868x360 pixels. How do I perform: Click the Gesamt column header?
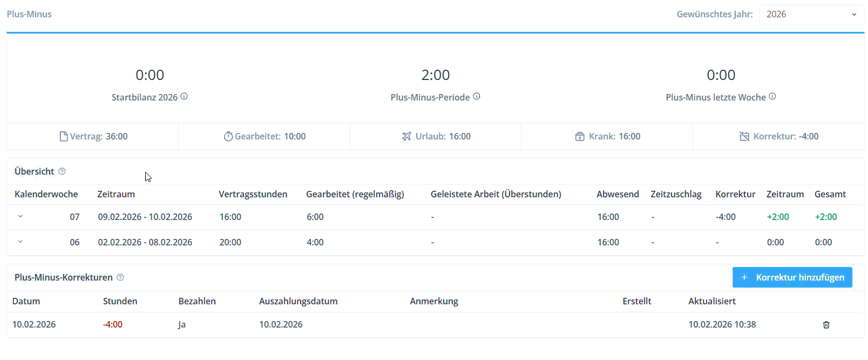point(830,194)
